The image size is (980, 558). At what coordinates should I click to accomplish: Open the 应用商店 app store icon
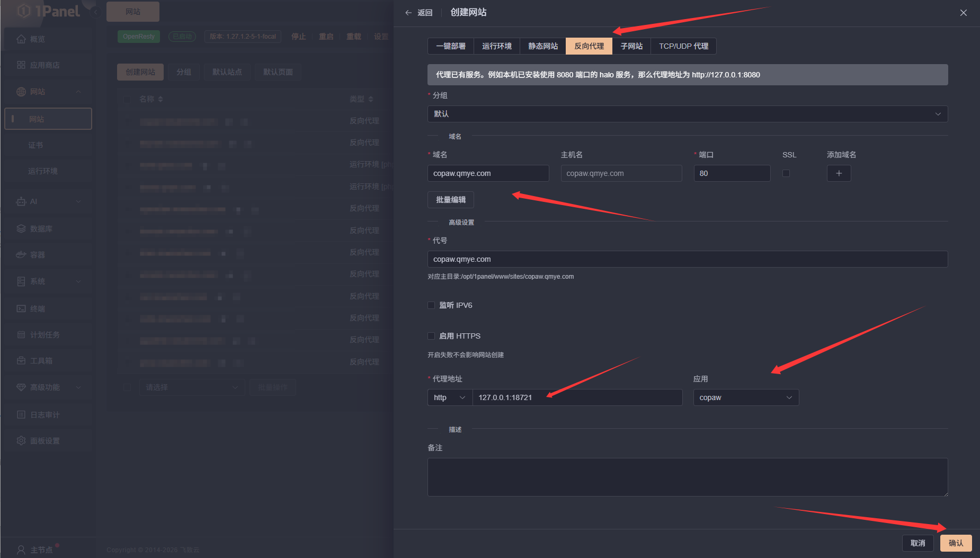(21, 65)
